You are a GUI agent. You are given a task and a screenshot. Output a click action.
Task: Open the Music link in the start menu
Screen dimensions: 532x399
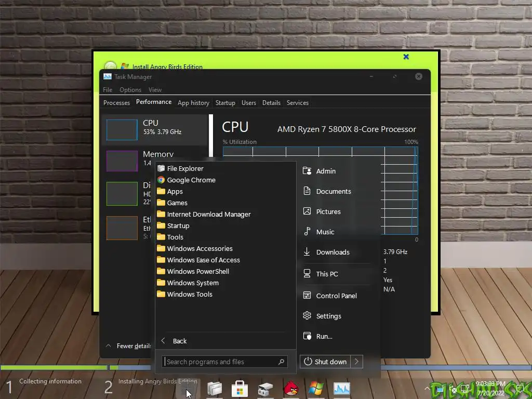click(x=325, y=232)
